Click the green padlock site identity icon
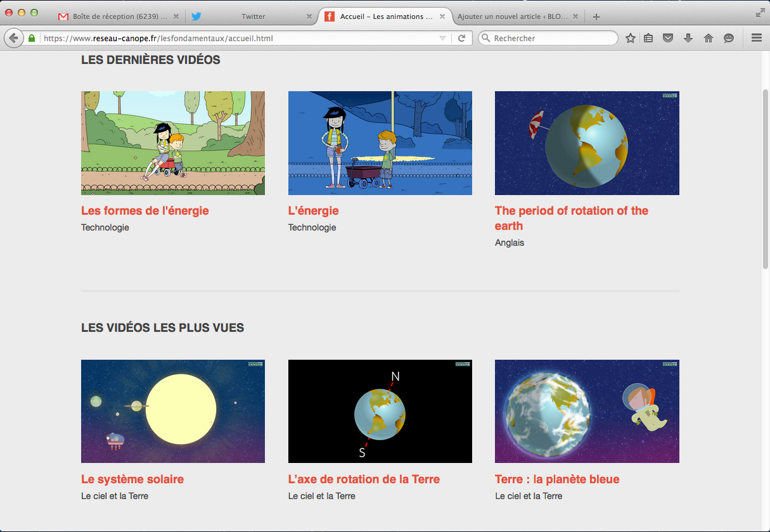770x532 pixels. (x=32, y=38)
